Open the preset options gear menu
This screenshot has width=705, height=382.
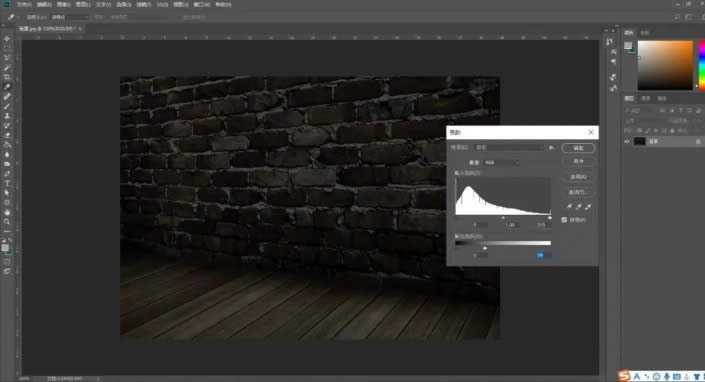click(x=552, y=147)
